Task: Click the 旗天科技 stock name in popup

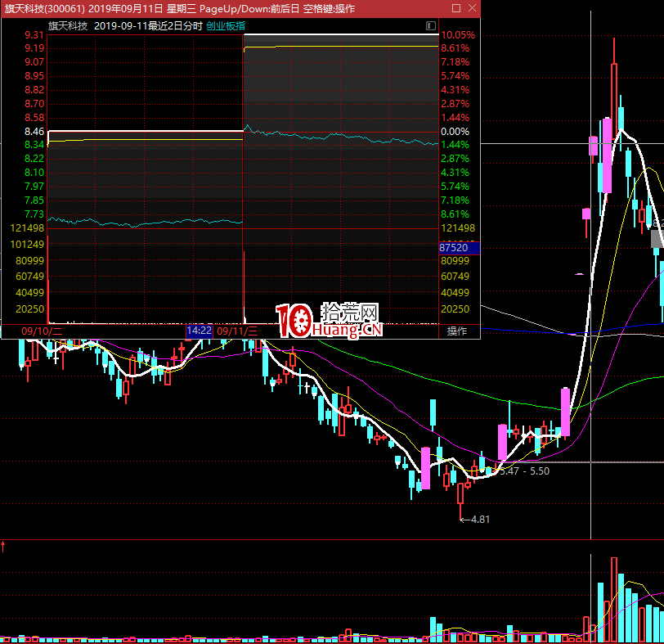Action: (x=68, y=26)
